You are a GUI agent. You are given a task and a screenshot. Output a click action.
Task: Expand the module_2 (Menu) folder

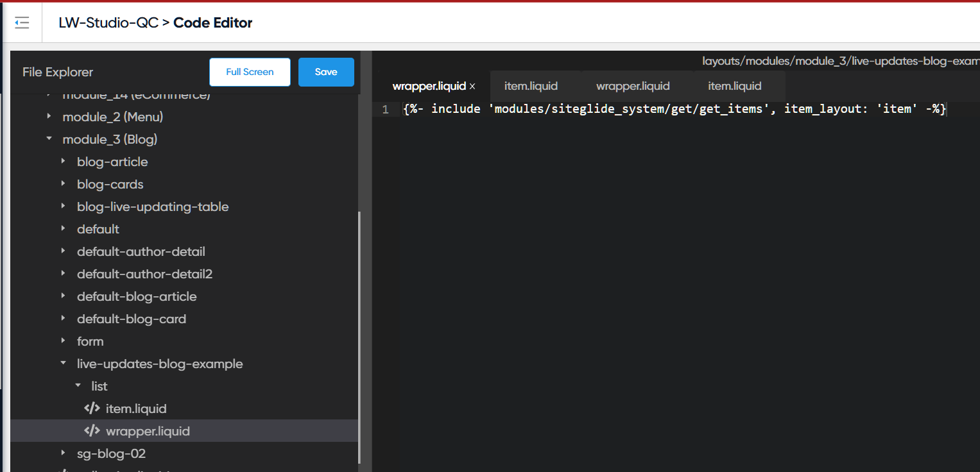[49, 117]
